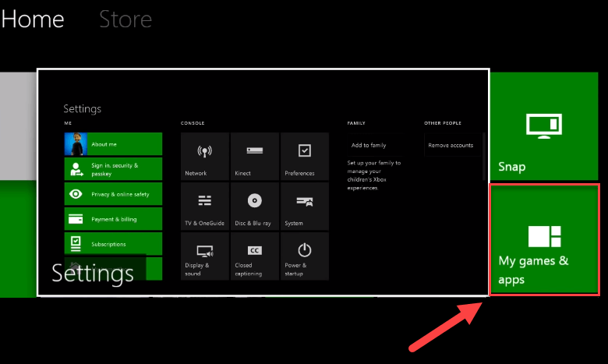This screenshot has width=608, height=364.
Task: Select the TV & OneGuide tile
Action: click(x=205, y=206)
